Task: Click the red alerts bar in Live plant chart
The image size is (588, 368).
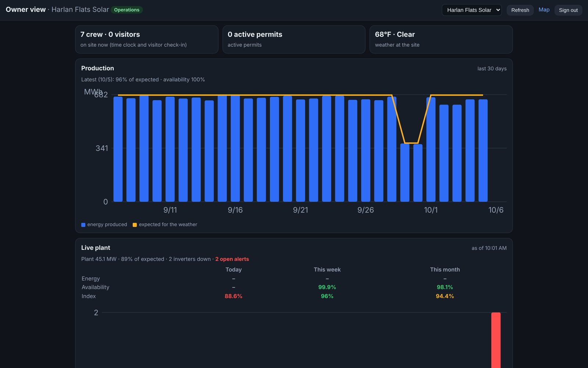Action: [496, 340]
